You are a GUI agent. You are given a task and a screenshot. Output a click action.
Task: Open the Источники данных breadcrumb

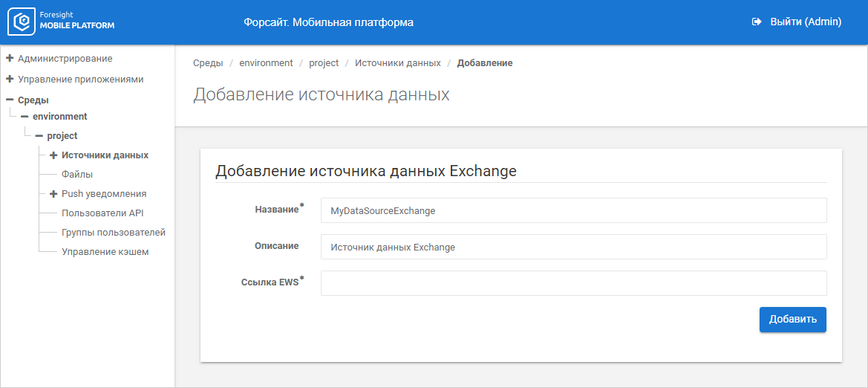click(x=397, y=63)
